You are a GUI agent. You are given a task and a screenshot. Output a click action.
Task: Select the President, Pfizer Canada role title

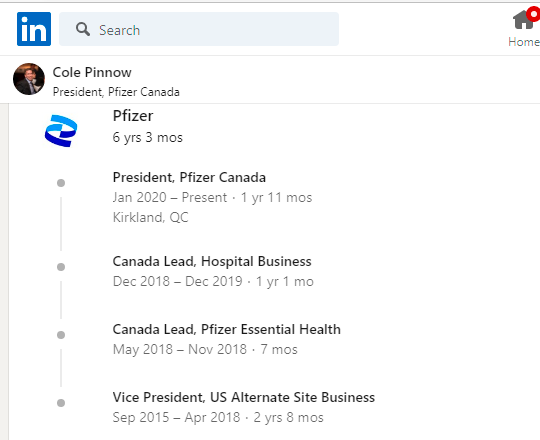click(189, 177)
